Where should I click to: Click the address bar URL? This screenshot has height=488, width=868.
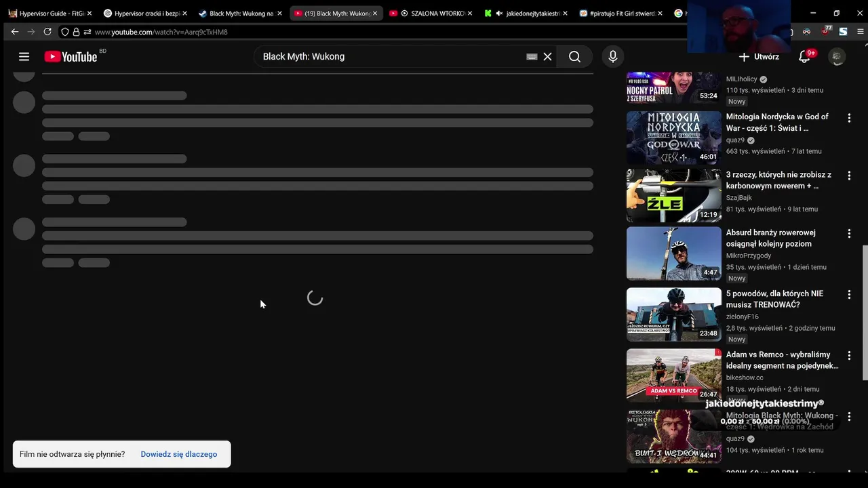pos(161,32)
